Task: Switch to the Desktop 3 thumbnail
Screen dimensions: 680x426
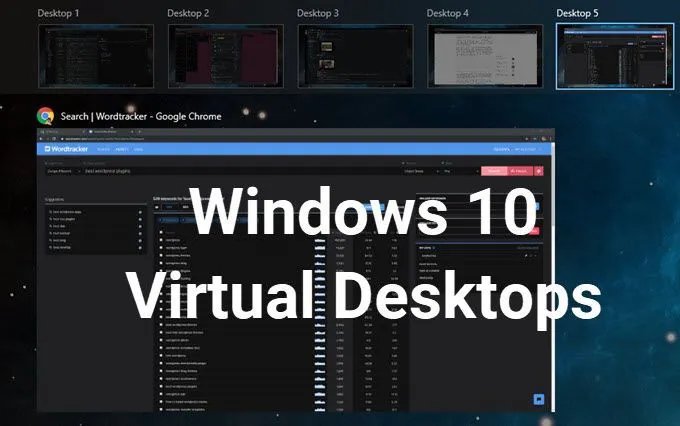Action: (355, 56)
